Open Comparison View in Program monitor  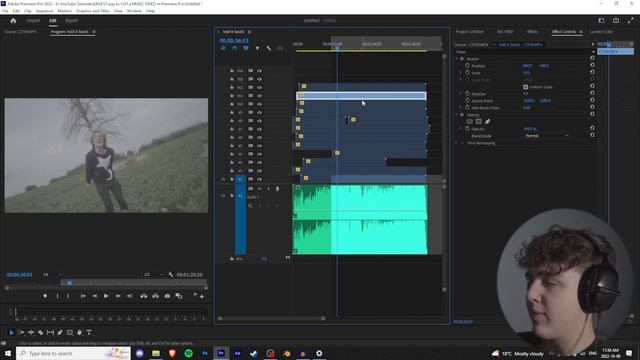(179, 296)
